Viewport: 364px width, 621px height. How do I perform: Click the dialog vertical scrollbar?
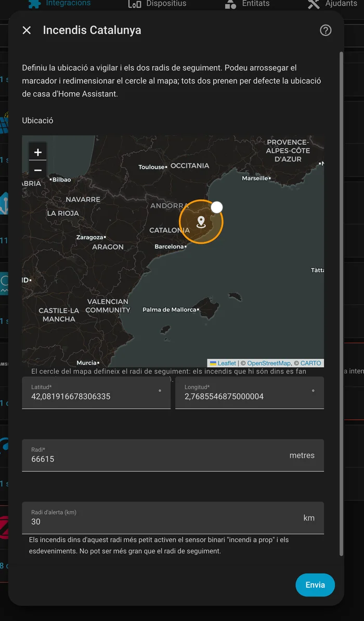tap(342, 303)
